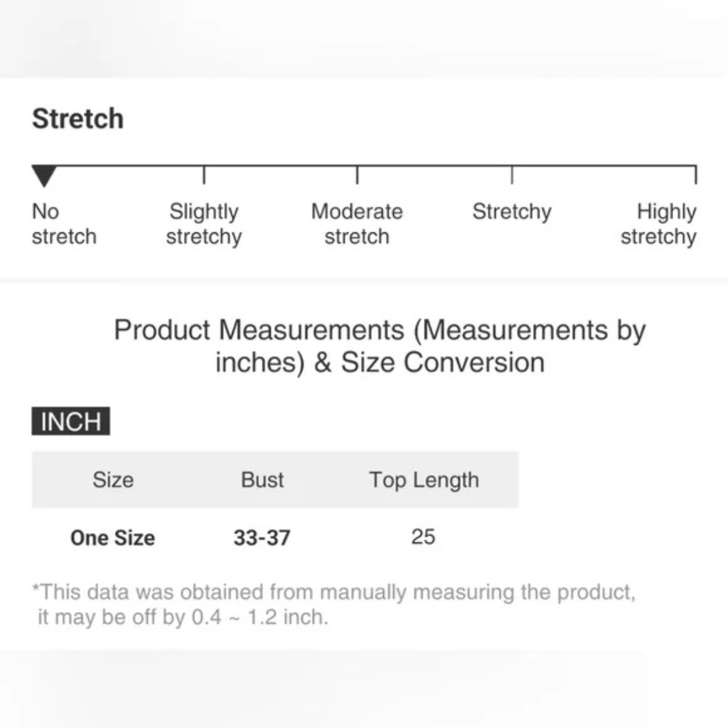The image size is (728, 728).
Task: Click the tick mark above Slightly stretchy
Action: [204, 175]
